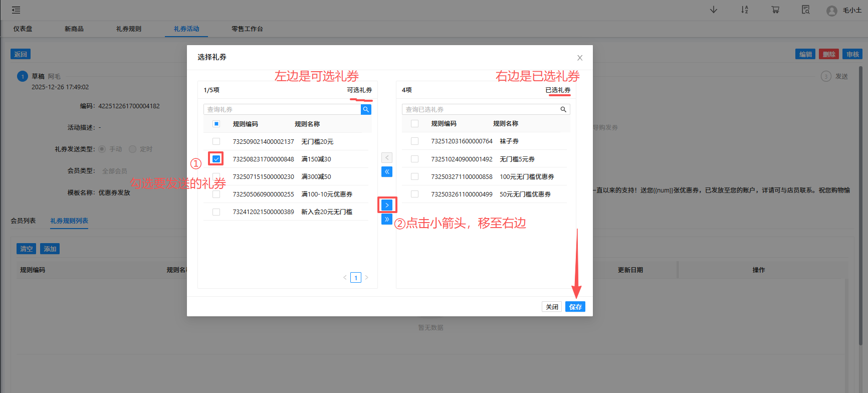Type in the 查询已选礼券 search field
The height and width of the screenshot is (393, 868).
pyautogui.click(x=479, y=109)
